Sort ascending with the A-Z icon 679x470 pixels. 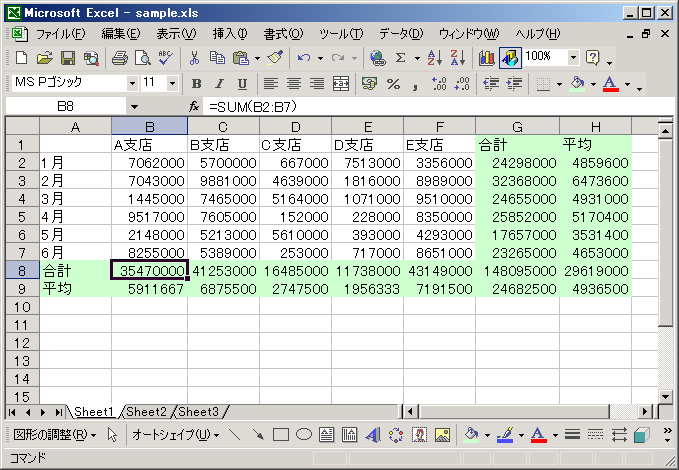434,58
